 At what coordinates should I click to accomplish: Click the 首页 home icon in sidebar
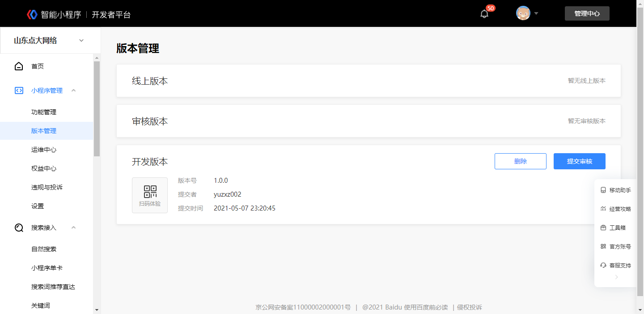[x=19, y=66]
